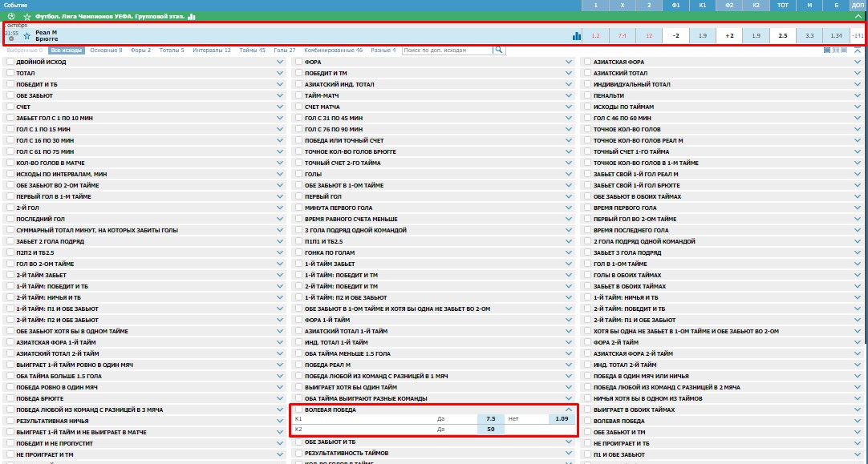This screenshot has height=464, width=868.
Task: Pick total over odds 1.34
Action: point(836,36)
